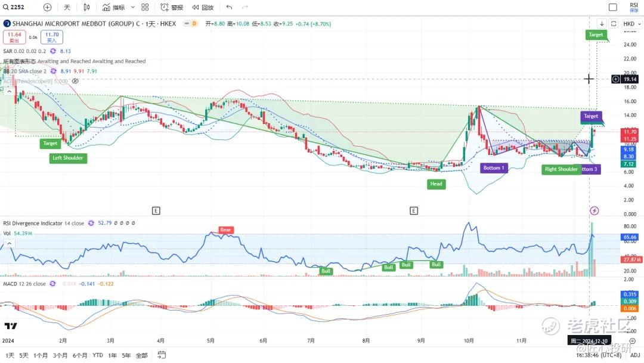The image size is (644, 363).
Task: Select the 5天 time range
Action: point(24,355)
